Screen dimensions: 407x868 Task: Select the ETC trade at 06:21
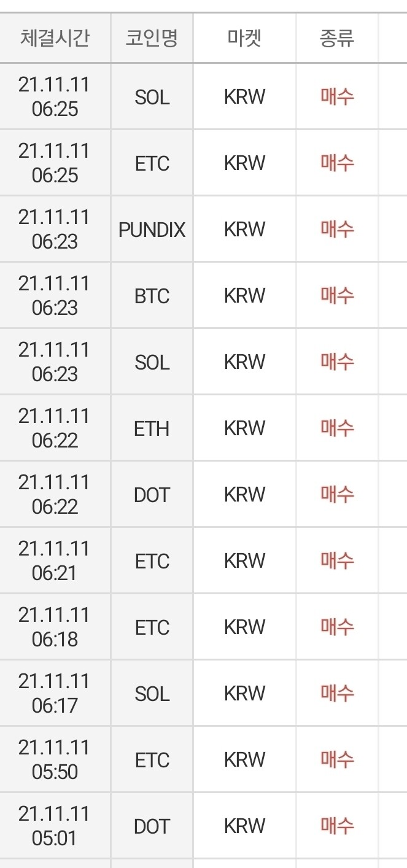(x=151, y=560)
